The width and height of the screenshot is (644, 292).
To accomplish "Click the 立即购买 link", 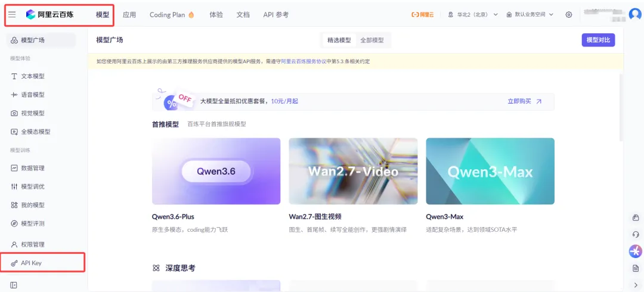I will pos(519,101).
